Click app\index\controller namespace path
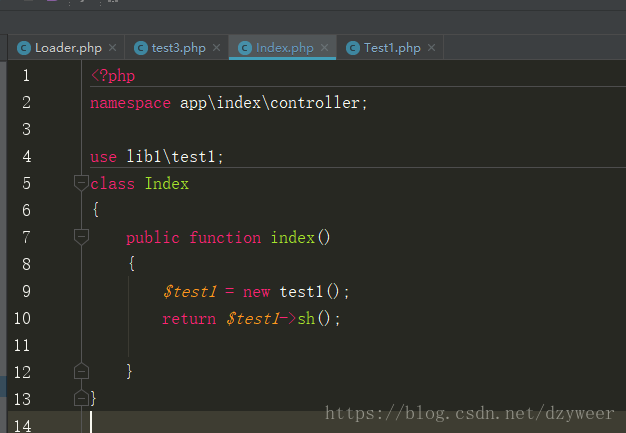Viewport: 626px width, 433px height. click(x=270, y=103)
